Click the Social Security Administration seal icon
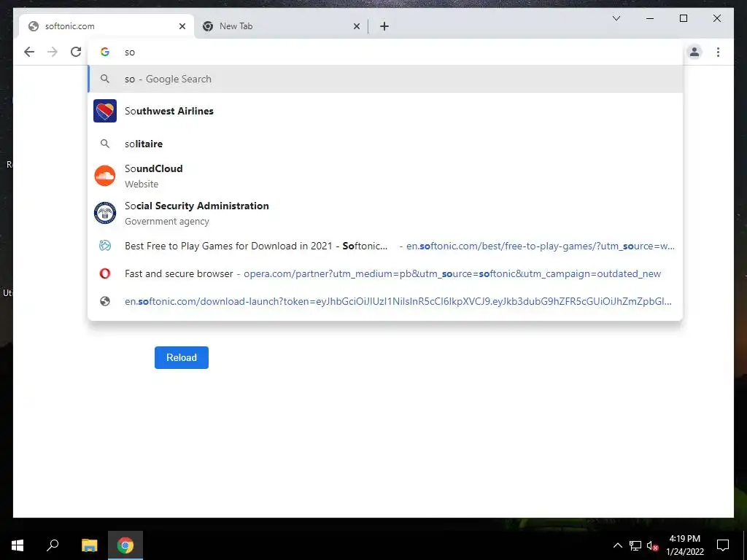This screenshot has width=747, height=560. coord(105,213)
